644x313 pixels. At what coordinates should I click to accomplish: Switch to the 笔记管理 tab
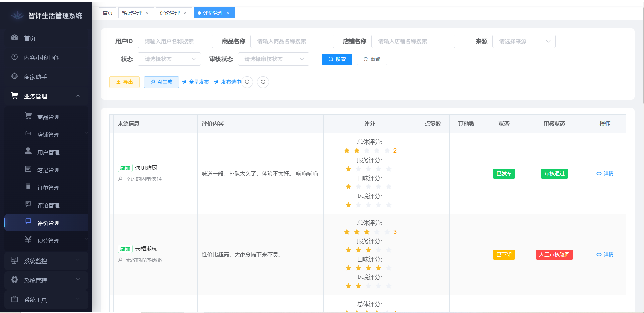[133, 12]
